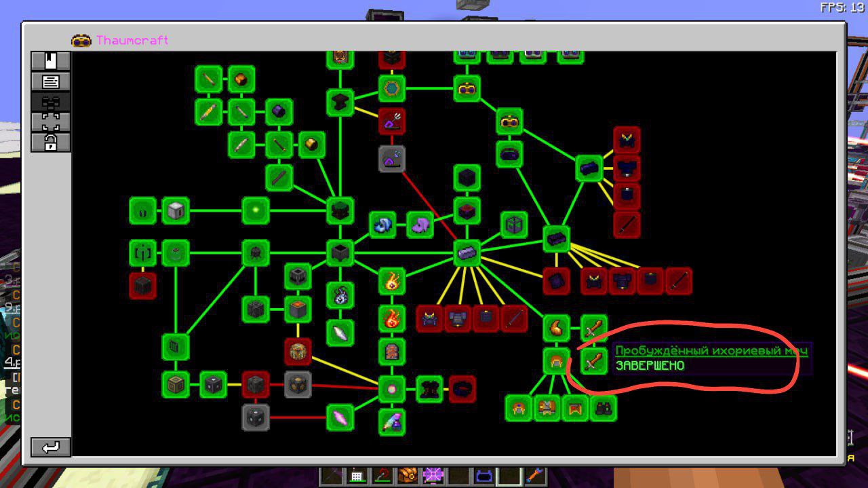Viewport: 868px width, 488px height.
Task: Select the hotbar slot holding the wooden crate
Action: tap(408, 476)
